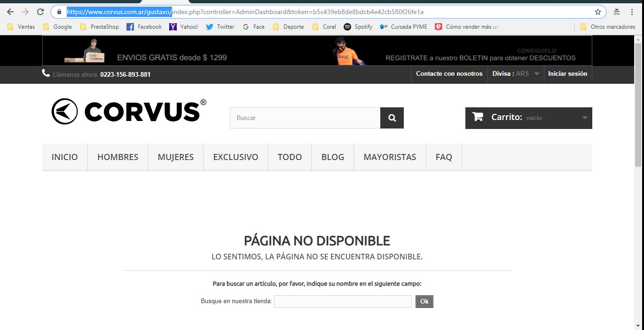Click the page vertical scrollbar thumb
Viewport: 644px width, 330px height.
tap(638, 104)
